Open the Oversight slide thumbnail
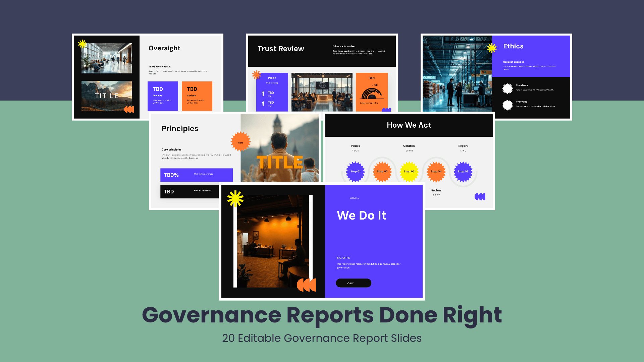The height and width of the screenshot is (362, 644). pos(148,77)
